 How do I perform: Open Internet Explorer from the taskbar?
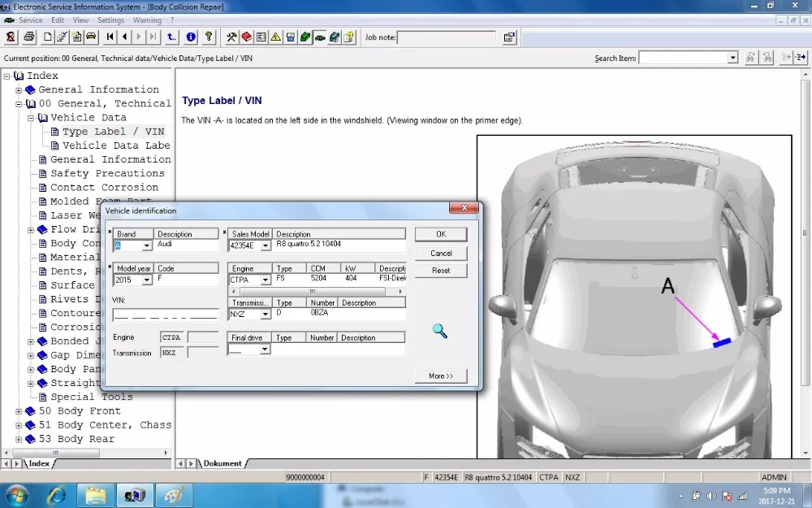[55, 494]
